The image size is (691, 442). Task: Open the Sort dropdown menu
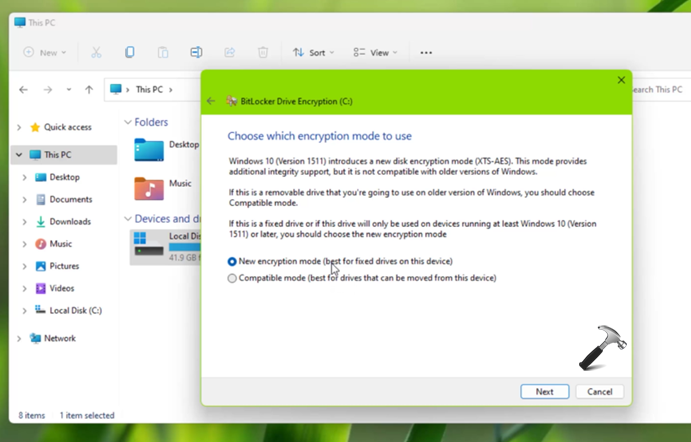[x=313, y=52]
